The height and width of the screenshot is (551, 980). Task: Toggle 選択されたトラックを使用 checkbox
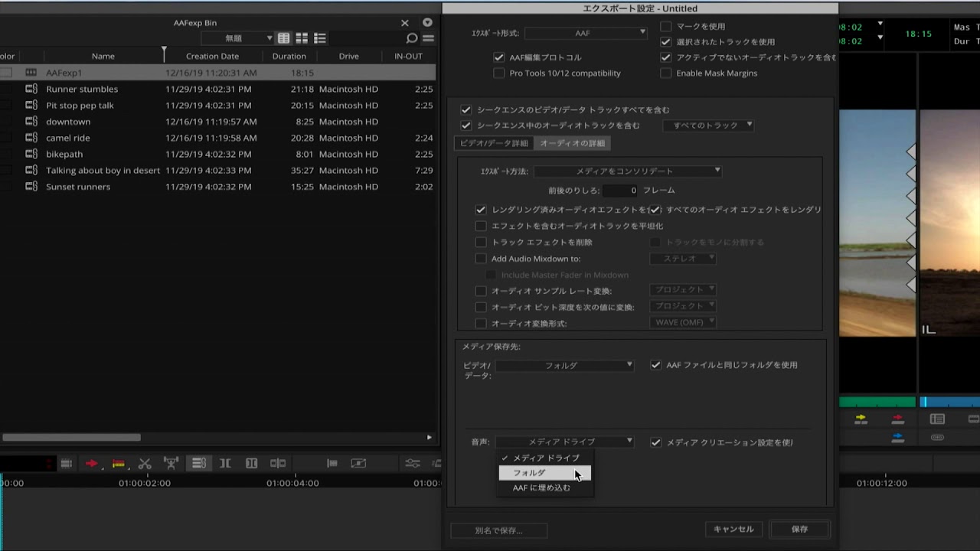click(666, 42)
